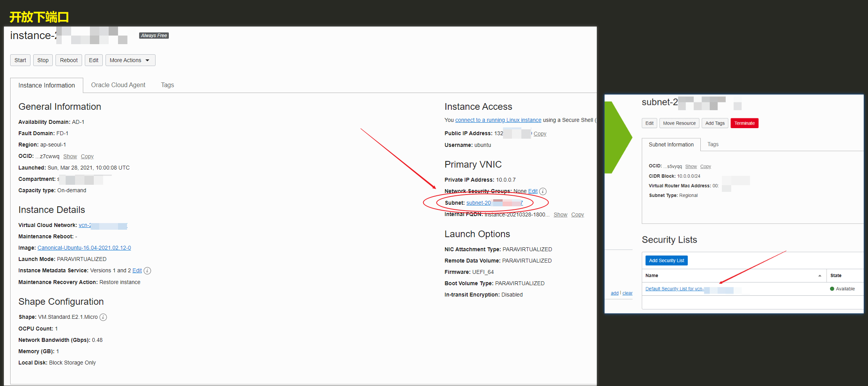Click the Available status in security list row
The image size is (868, 386).
pos(842,289)
